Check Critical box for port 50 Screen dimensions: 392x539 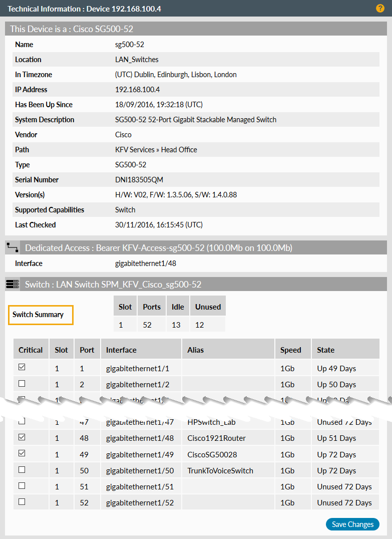[22, 470]
